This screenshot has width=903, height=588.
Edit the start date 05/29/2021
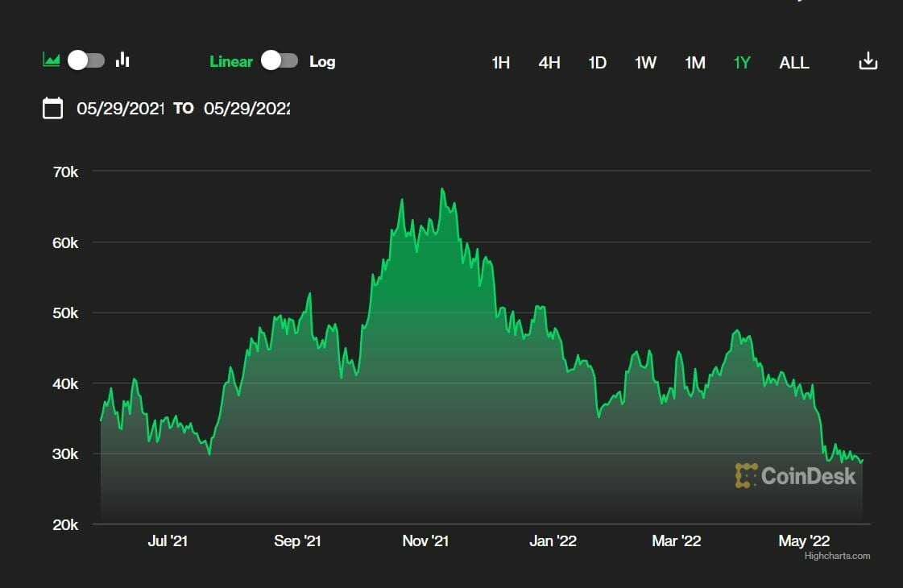(120, 109)
